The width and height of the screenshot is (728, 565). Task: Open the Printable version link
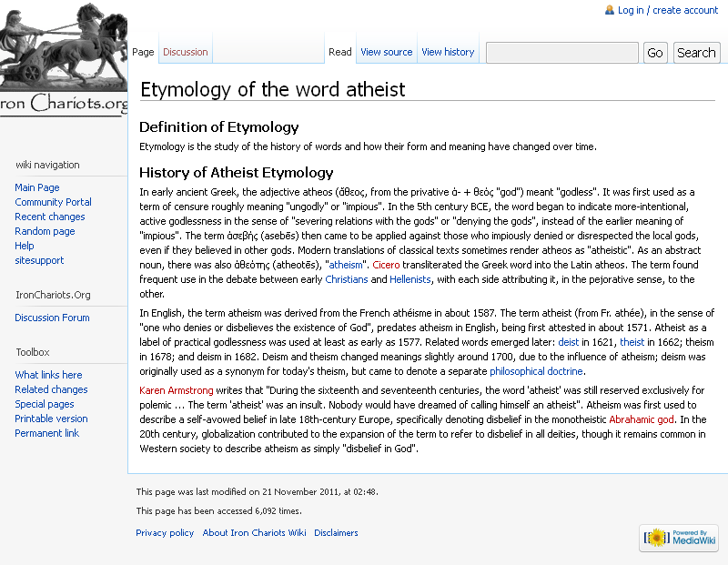point(51,419)
